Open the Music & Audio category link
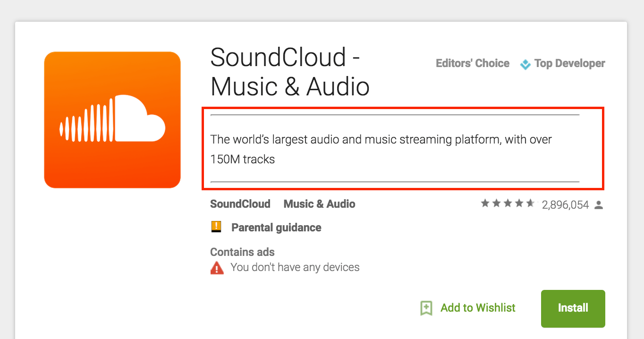The width and height of the screenshot is (644, 339). point(319,204)
